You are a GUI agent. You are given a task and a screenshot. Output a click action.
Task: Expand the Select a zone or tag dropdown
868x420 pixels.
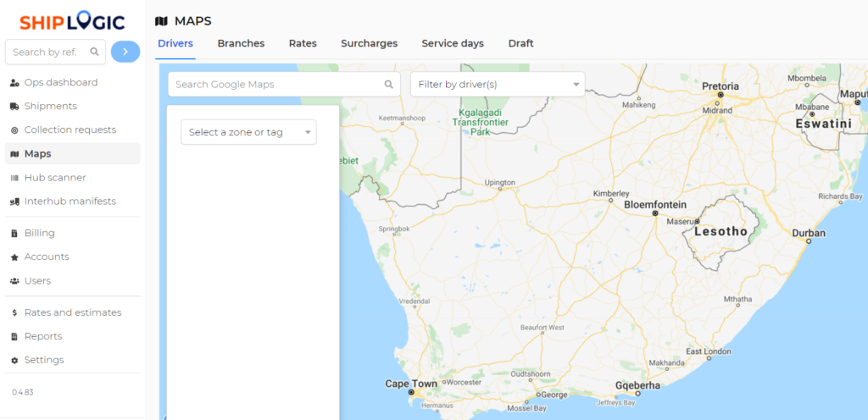tap(248, 132)
